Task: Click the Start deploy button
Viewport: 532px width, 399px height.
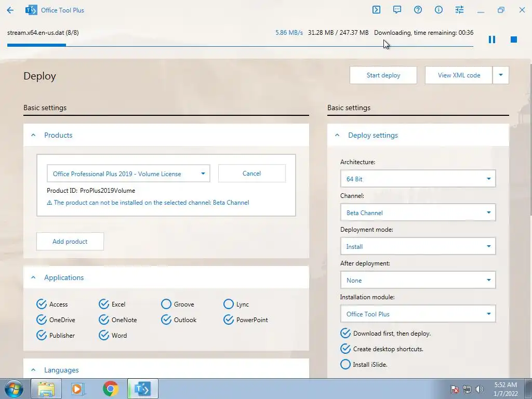Action: tap(383, 75)
